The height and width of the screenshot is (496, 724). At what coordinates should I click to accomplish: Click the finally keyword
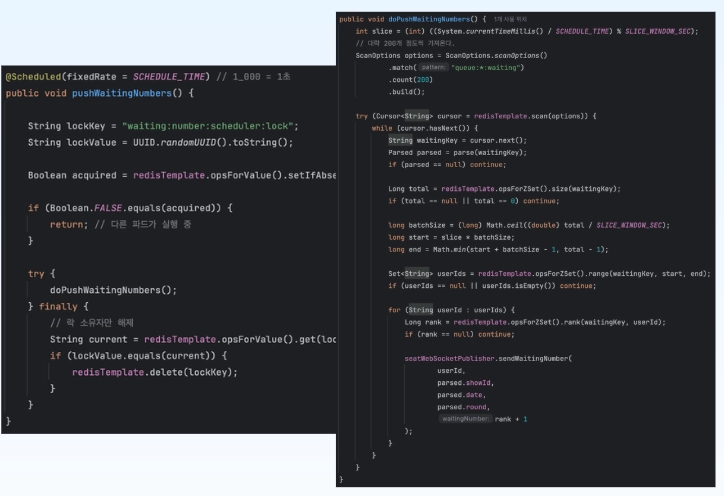[x=58, y=307]
